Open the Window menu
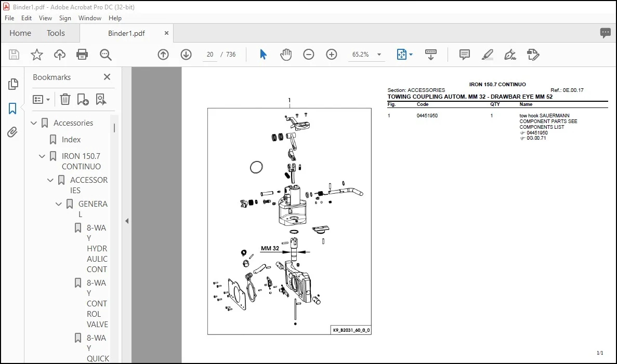Screen dimensions: 617x364 [x=90, y=18]
